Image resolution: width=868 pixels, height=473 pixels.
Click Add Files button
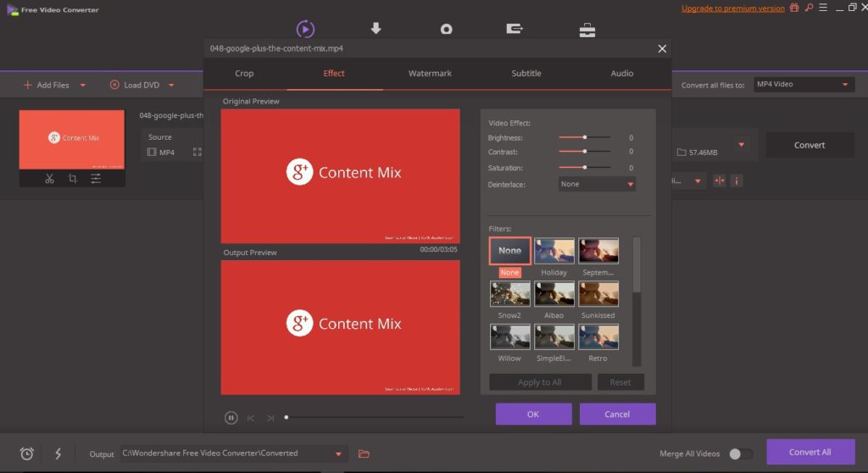tap(47, 86)
